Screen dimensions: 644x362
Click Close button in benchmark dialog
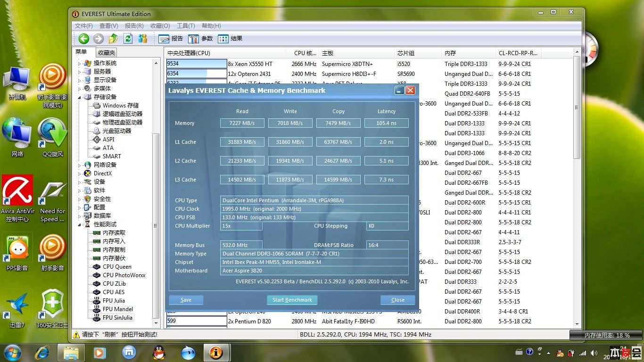398,300
